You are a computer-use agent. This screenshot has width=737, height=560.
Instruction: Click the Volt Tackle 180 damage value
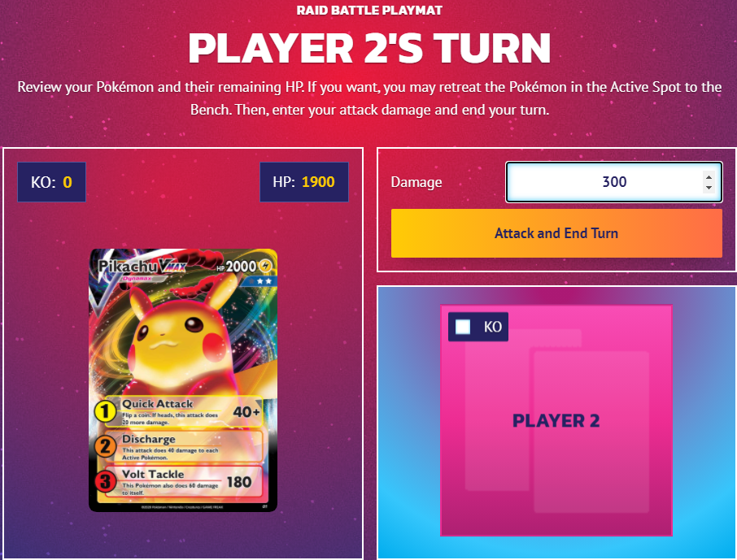tap(239, 482)
